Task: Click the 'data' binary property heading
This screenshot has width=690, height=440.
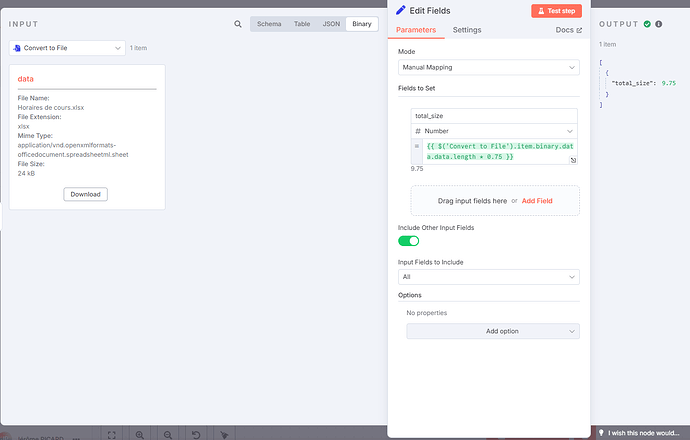Action: (26, 79)
